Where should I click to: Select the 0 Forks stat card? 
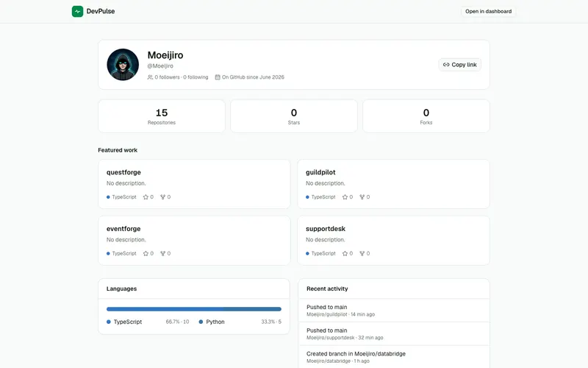(x=426, y=116)
